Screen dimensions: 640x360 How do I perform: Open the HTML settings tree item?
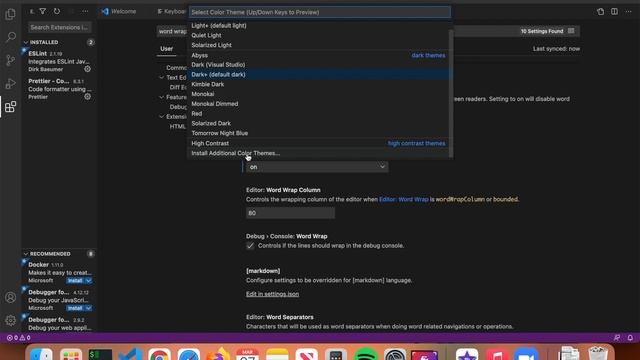click(178, 127)
